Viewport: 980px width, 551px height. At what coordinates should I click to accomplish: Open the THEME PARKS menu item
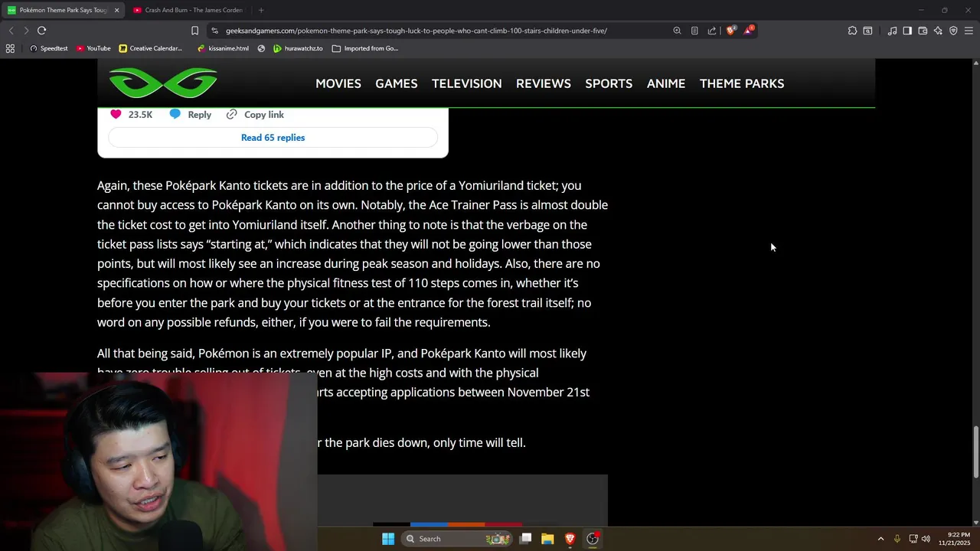click(742, 83)
